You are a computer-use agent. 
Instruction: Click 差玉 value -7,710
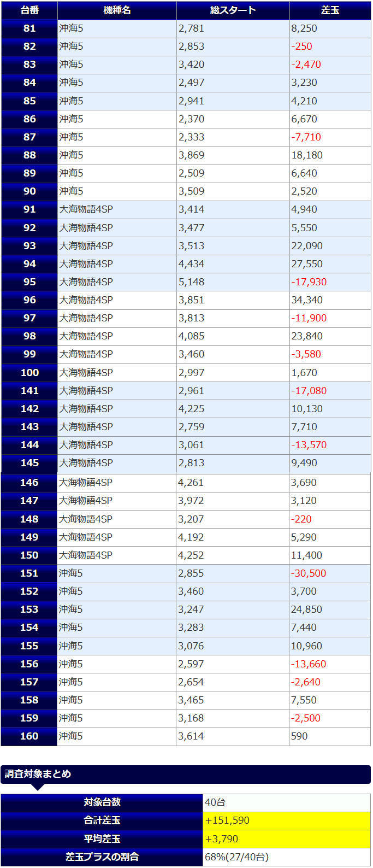coord(306,137)
